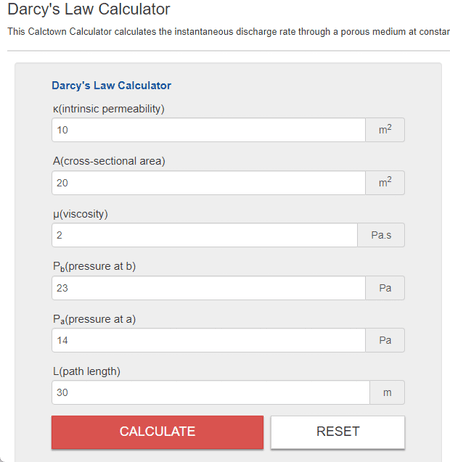
Task: Click the A(cross-sectional area) label
Action: (109, 161)
